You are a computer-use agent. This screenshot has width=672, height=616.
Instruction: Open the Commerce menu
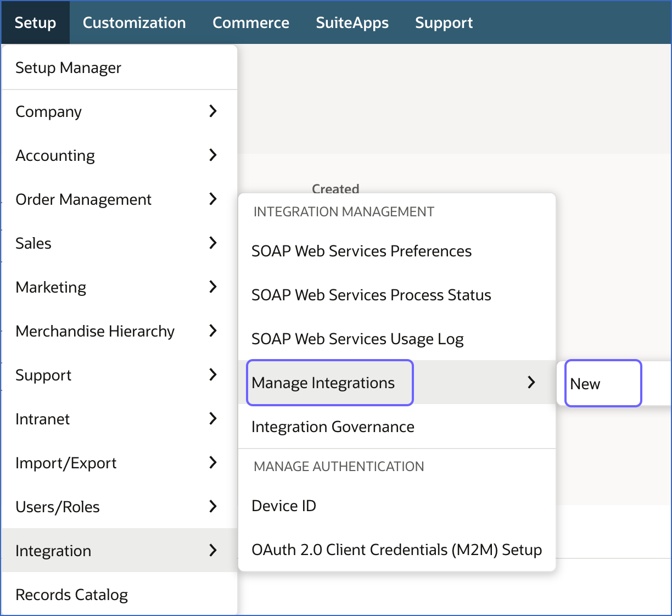pos(251,23)
